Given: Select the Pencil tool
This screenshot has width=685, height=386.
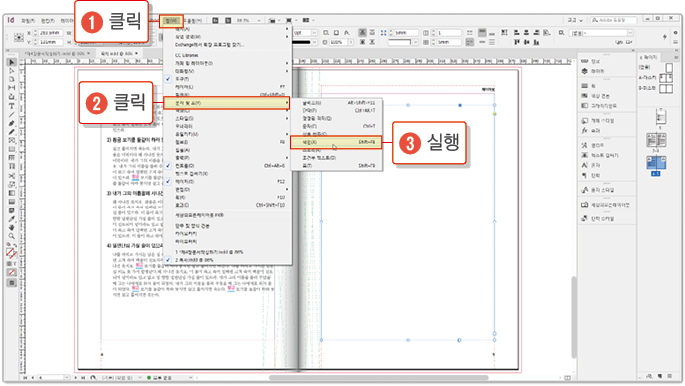Looking at the screenshot, I should [x=12, y=132].
